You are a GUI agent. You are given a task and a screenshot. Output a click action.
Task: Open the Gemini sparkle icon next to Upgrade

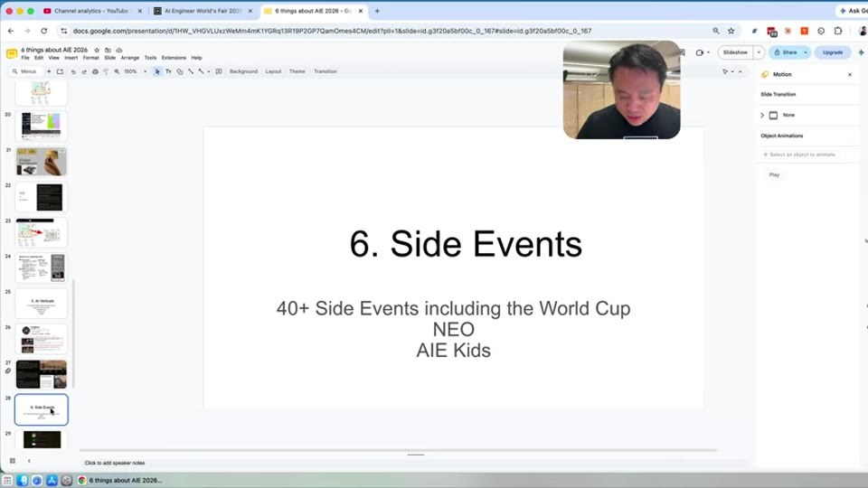point(861,52)
